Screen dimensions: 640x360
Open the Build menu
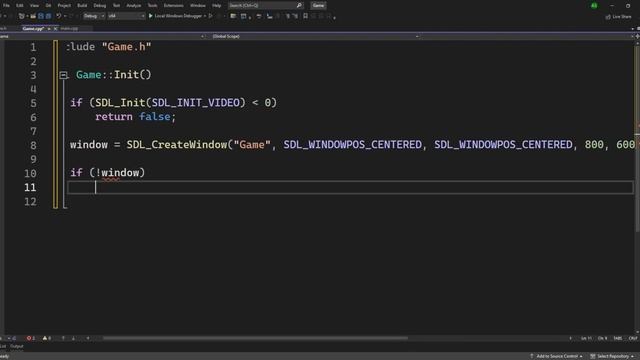[82, 6]
